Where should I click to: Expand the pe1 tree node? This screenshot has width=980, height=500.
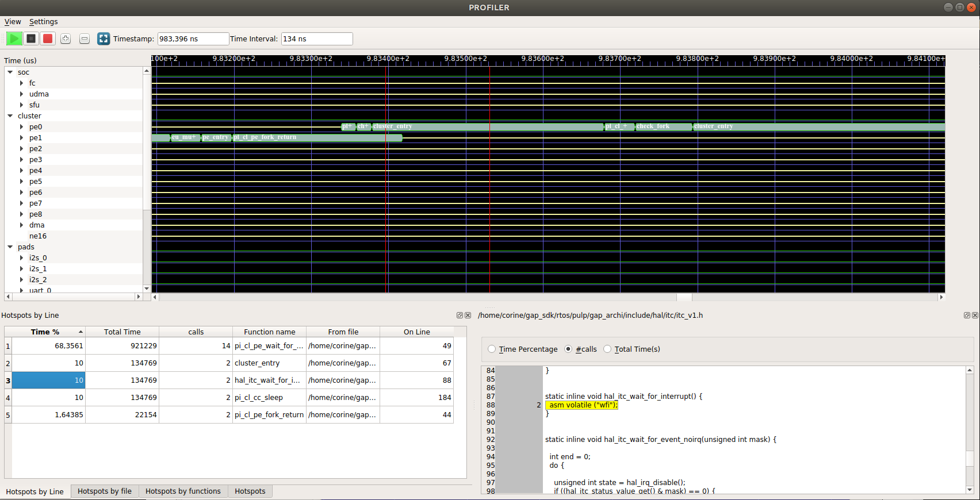pos(22,137)
